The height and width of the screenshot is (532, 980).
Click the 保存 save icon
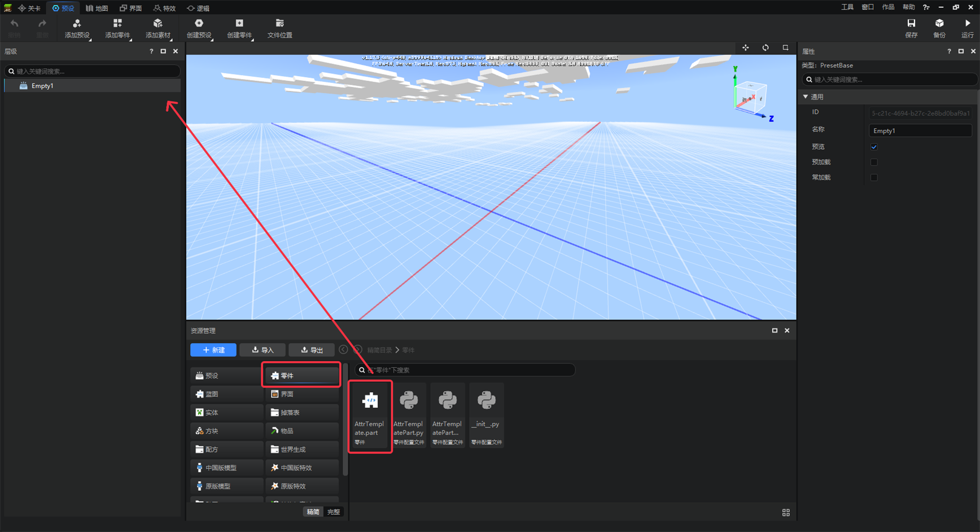pyautogui.click(x=911, y=23)
